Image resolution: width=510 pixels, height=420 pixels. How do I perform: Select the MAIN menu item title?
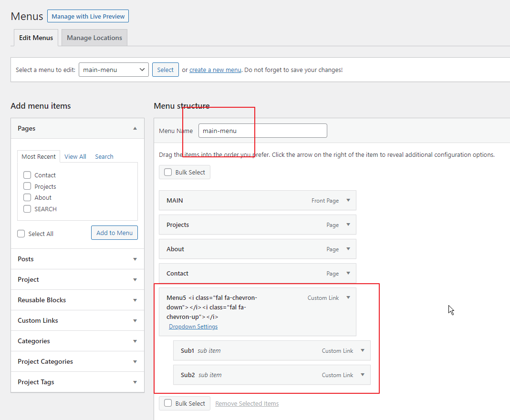pos(175,201)
